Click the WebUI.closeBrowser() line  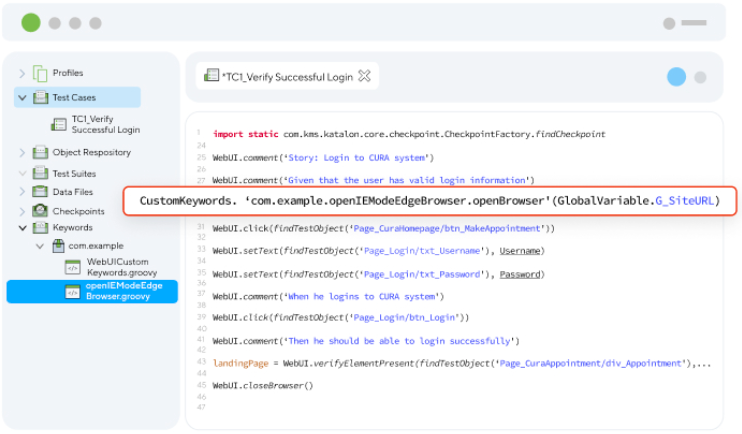click(263, 386)
